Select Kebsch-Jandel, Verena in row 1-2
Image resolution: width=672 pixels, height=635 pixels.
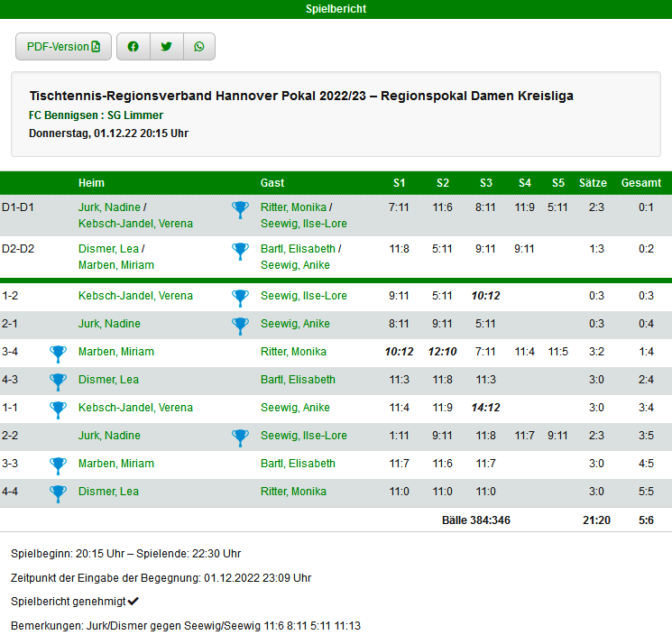135,296
